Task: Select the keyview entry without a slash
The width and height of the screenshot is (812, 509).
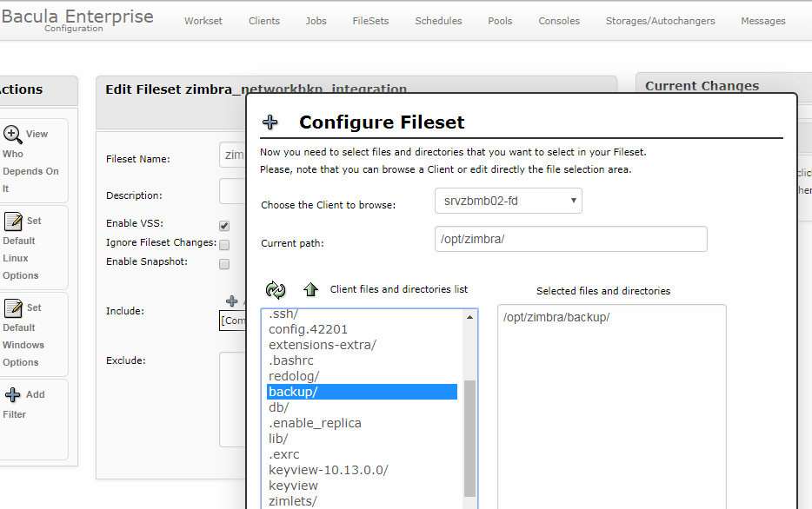Action: [x=362, y=486]
